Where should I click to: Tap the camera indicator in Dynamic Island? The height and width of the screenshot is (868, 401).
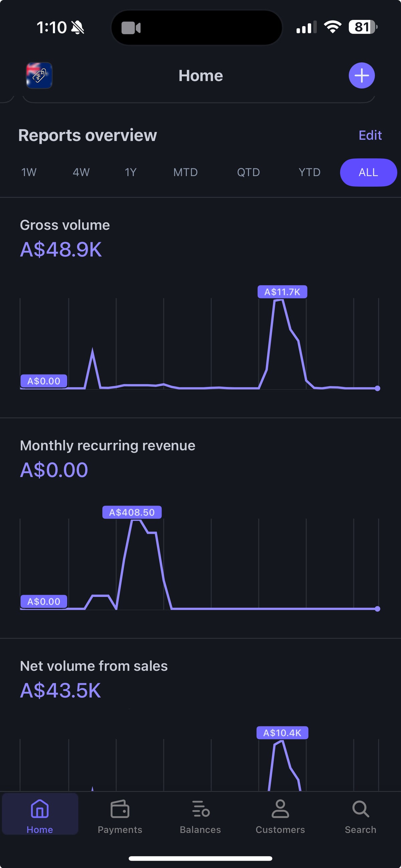point(131,28)
